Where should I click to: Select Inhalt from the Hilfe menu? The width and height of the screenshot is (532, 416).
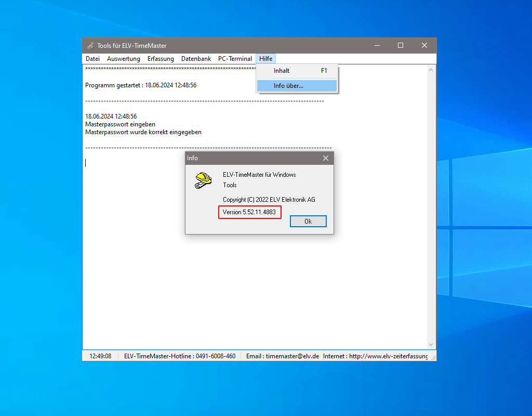click(282, 71)
